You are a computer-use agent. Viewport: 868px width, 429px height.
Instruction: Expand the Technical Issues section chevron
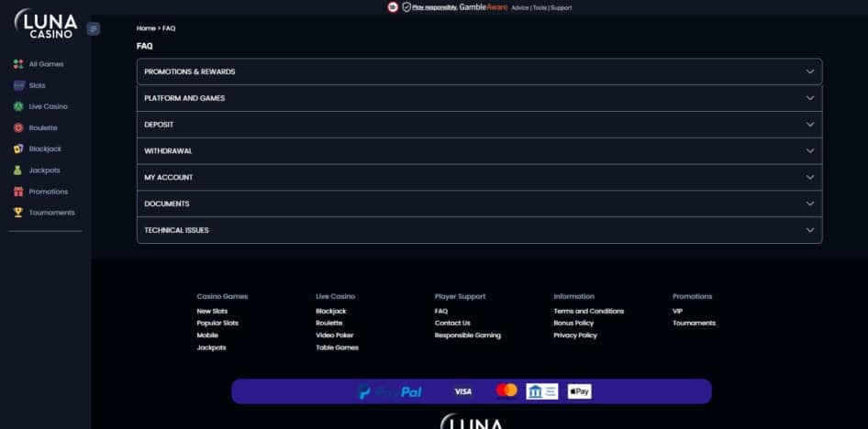(x=810, y=230)
